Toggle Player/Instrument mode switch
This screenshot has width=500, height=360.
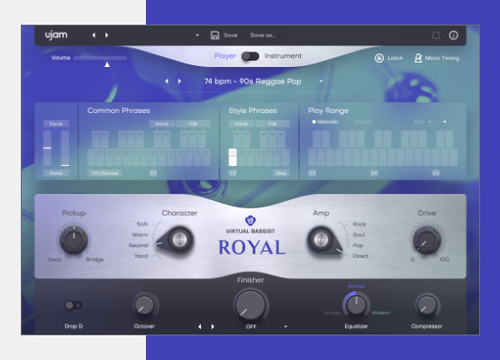point(250,56)
